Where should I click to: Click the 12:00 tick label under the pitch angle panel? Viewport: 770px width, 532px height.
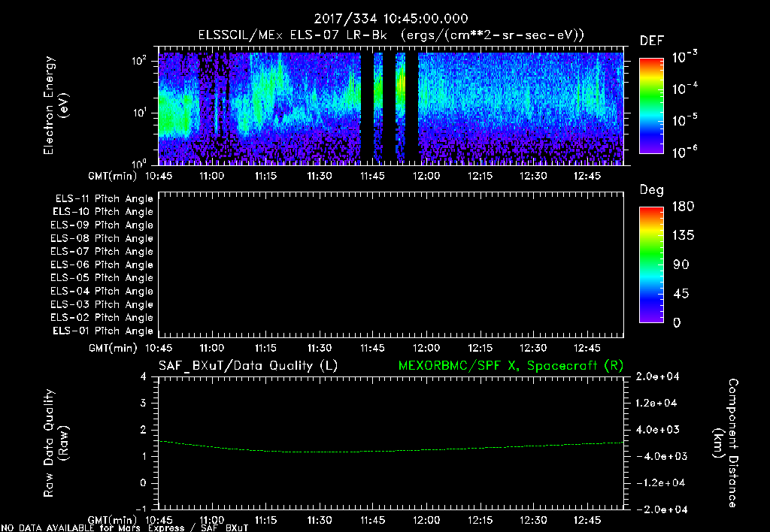(426, 348)
